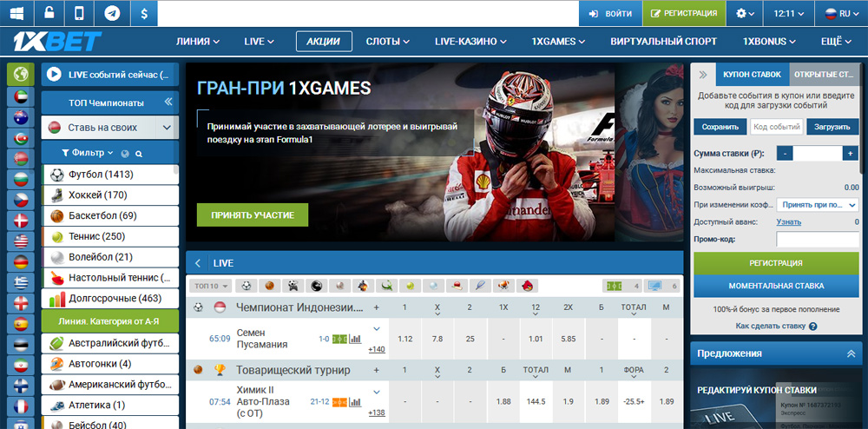Click Сохранить in bet slip
This screenshot has height=429, width=868.
(720, 127)
